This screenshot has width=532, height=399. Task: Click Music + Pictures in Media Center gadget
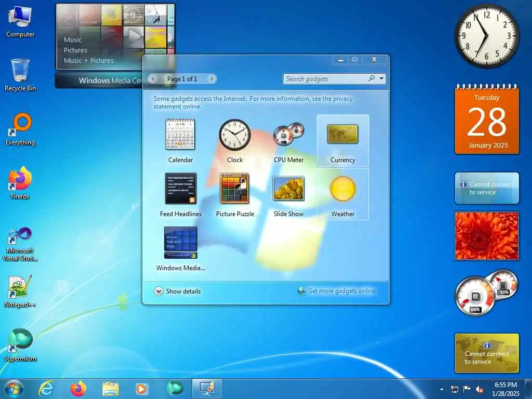tap(88, 60)
